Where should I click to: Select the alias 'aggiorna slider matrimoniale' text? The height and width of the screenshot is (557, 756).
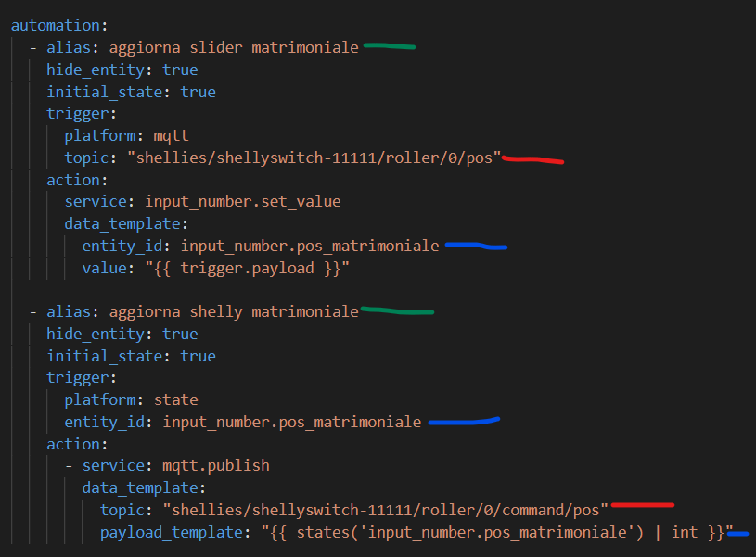[x=234, y=47]
